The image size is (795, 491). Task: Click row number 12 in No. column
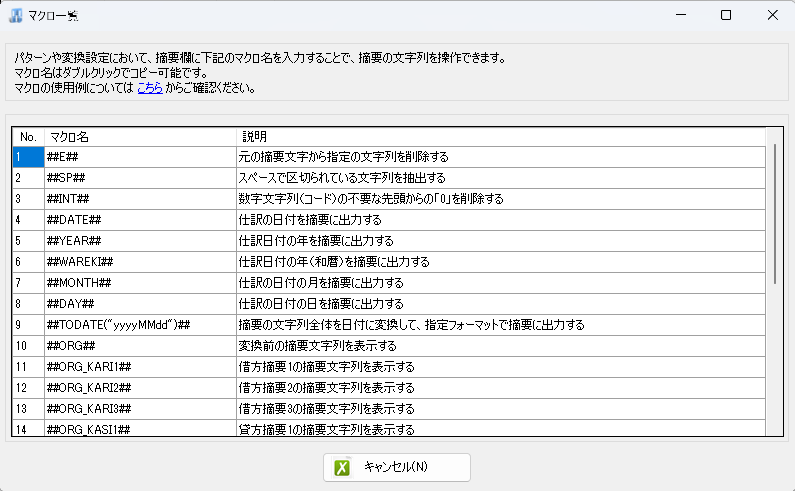click(28, 388)
